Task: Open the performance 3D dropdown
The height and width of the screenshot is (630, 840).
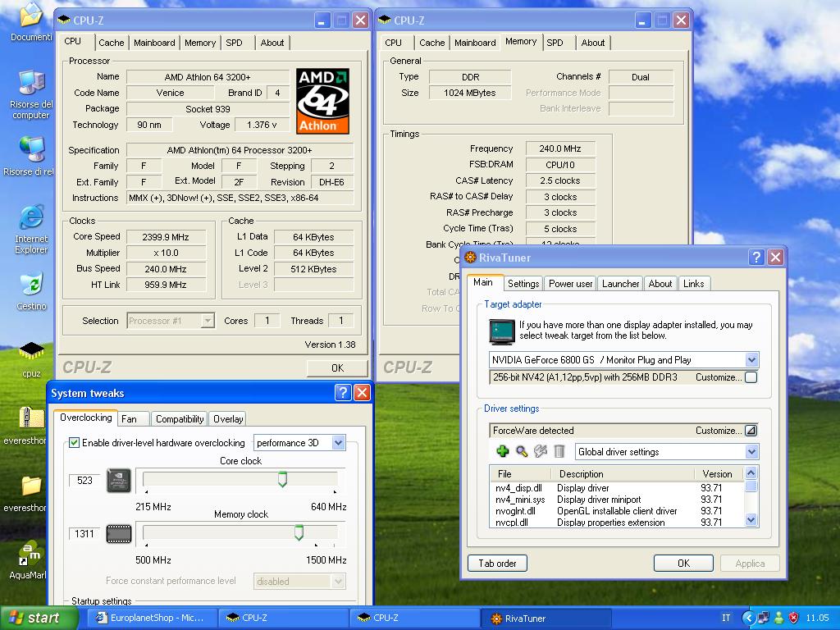Action: tap(338, 442)
